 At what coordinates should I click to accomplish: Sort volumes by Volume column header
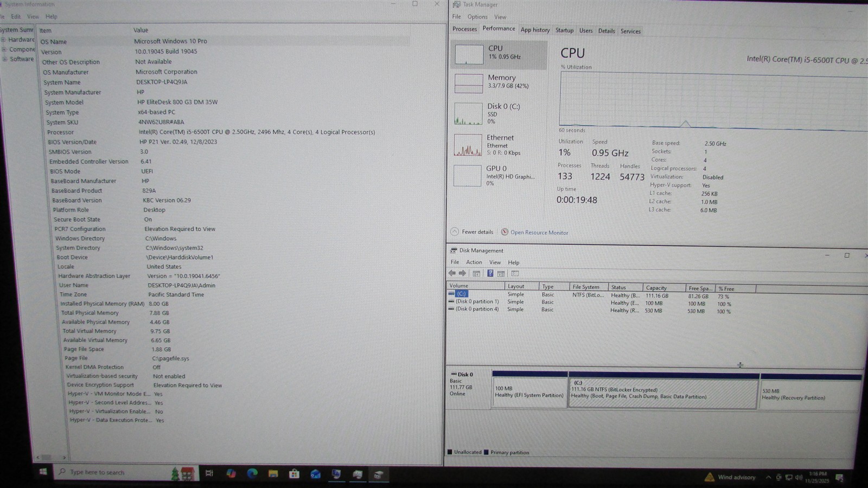point(475,286)
